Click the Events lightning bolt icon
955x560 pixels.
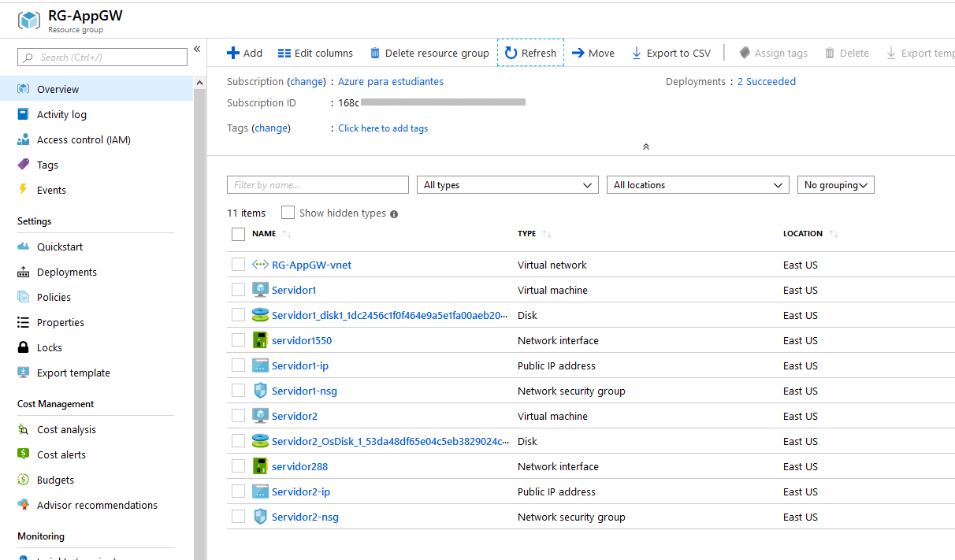coord(24,190)
